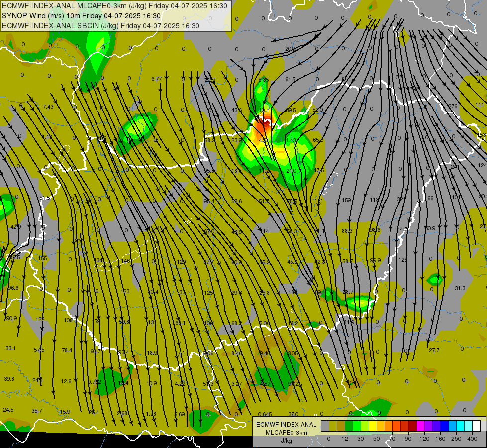
Task: Click the '99.9' value on the map
Action: point(375,260)
